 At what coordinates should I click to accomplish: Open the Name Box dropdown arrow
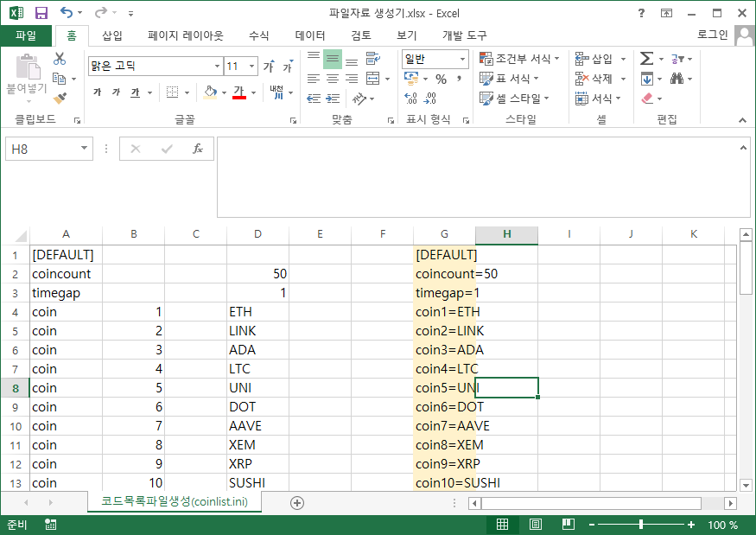pyautogui.click(x=84, y=149)
